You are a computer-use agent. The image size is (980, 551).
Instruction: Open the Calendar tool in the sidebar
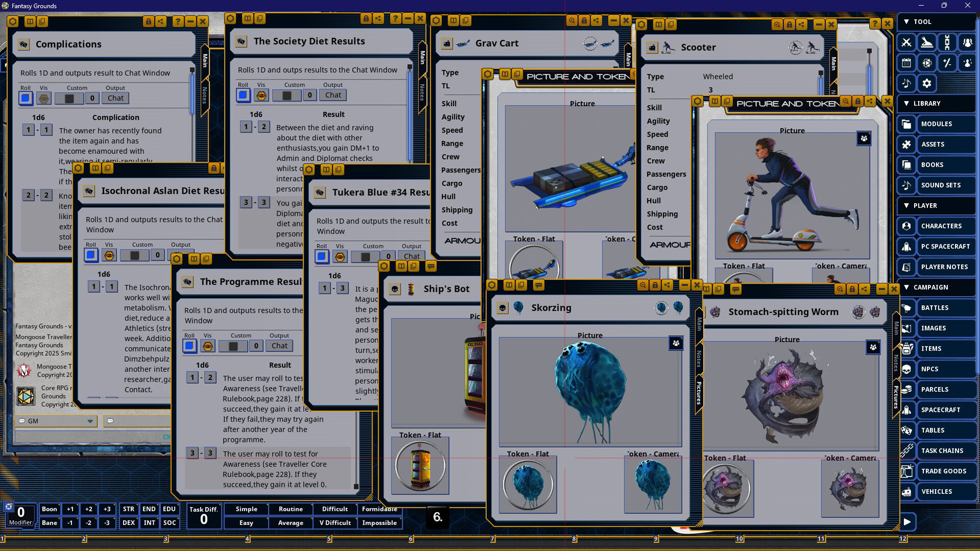(x=906, y=63)
